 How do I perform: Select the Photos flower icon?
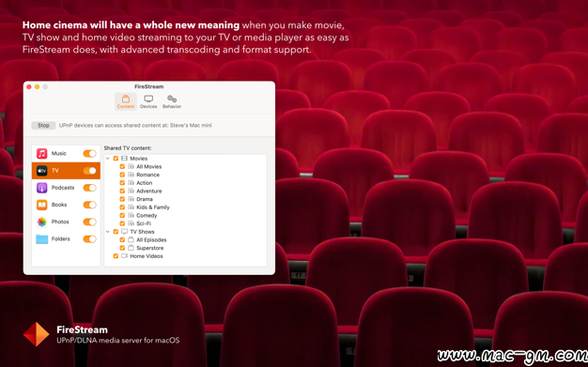(x=41, y=222)
